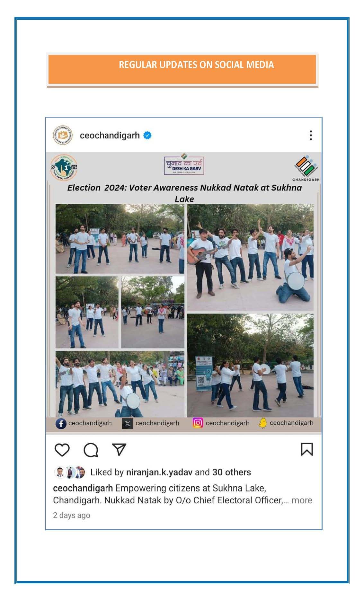Viewport: 364px width, 601px height.
Task: Open ceochandigarh profile picture
Action: (63, 135)
